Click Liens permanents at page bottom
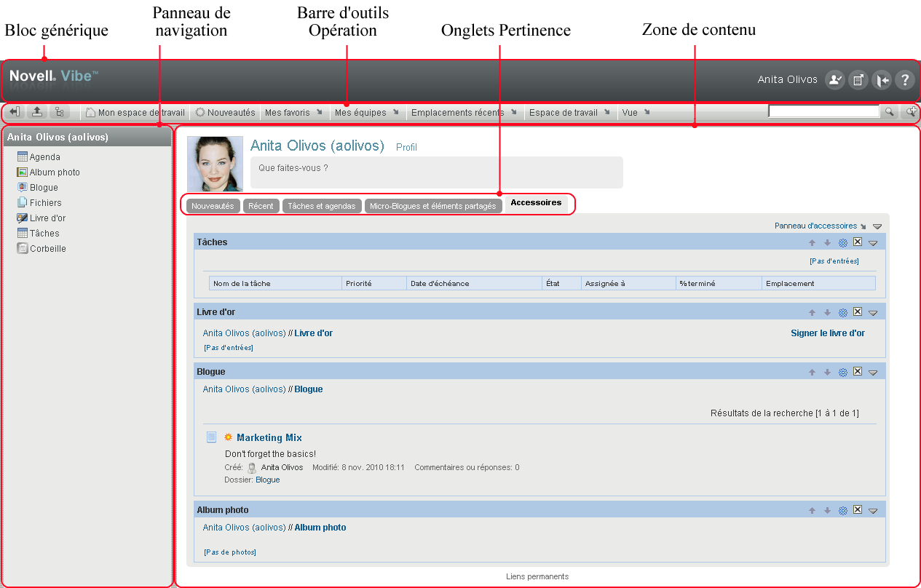921x588 pixels. (537, 576)
